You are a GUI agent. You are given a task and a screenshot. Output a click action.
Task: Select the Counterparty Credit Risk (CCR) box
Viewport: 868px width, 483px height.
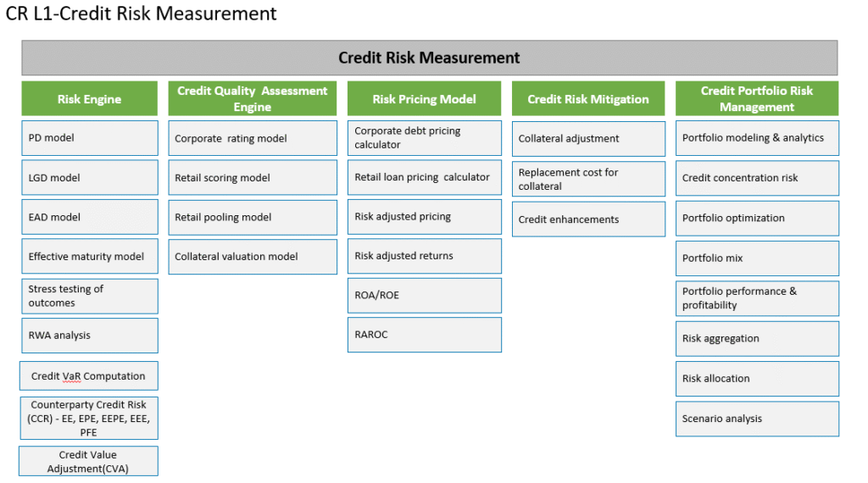(88, 419)
